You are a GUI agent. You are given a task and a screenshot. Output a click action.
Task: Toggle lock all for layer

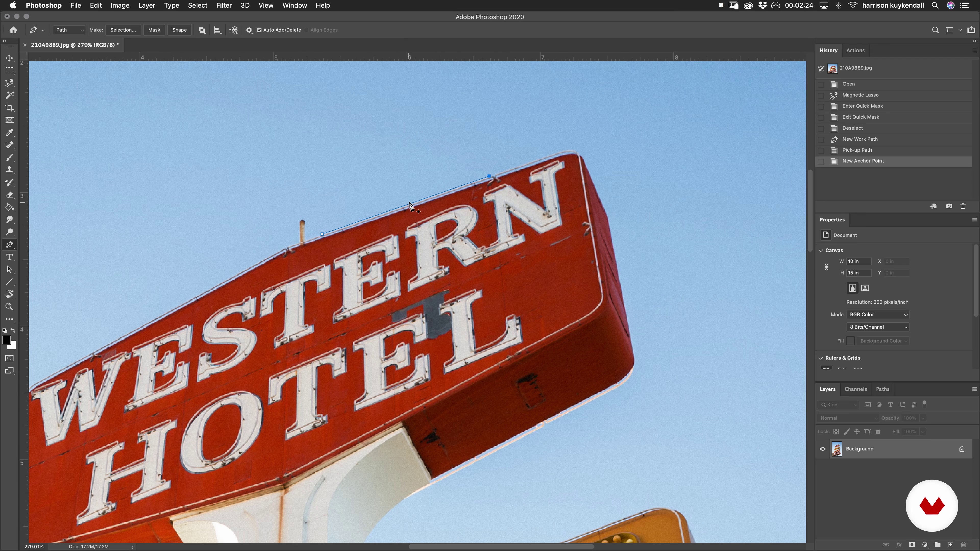click(878, 432)
